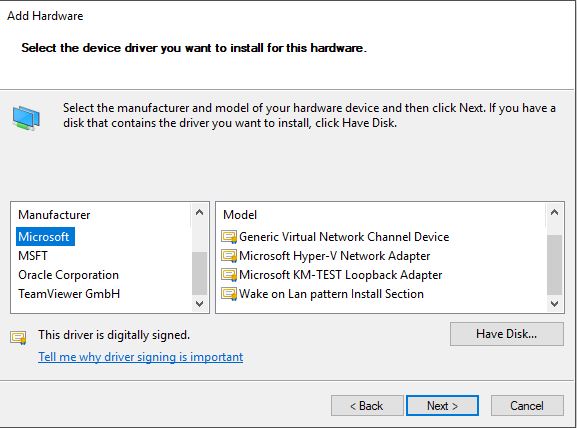Click the Manufacturer list scrollbar thumb
Image resolution: width=577 pixels, height=428 pixels.
pyautogui.click(x=199, y=273)
